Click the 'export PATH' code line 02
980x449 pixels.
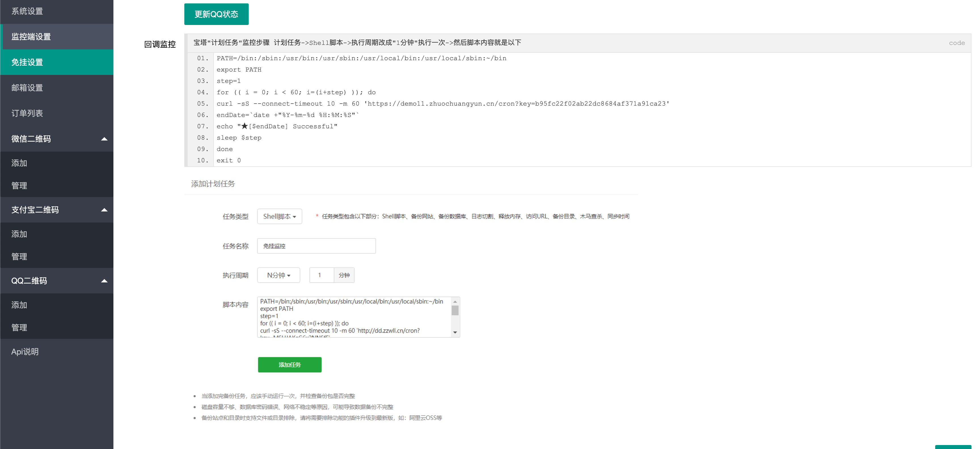click(x=239, y=70)
